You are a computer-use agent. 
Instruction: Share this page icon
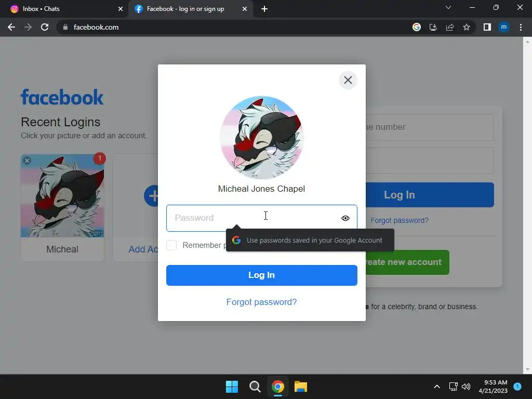(450, 27)
